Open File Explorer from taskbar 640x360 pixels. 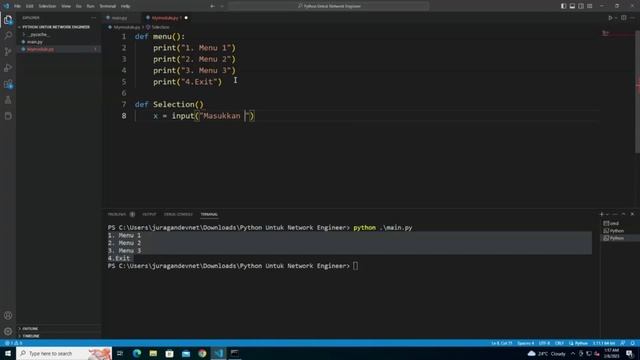(153, 353)
